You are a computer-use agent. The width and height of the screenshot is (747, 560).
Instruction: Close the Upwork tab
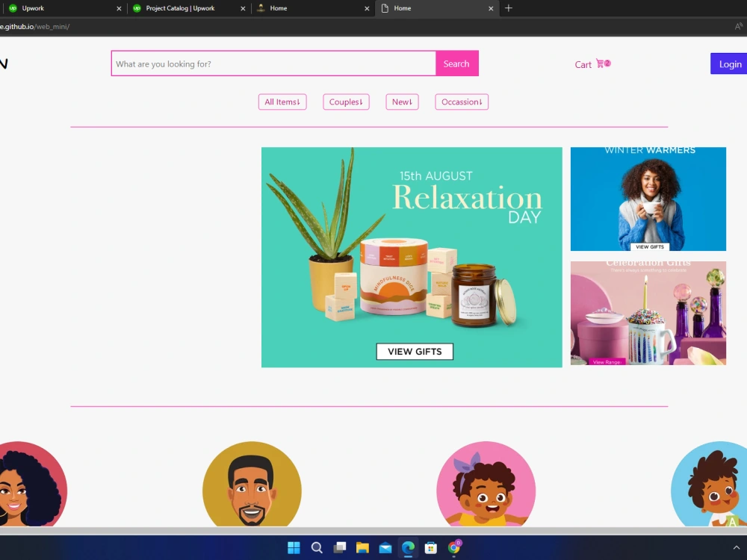(119, 8)
